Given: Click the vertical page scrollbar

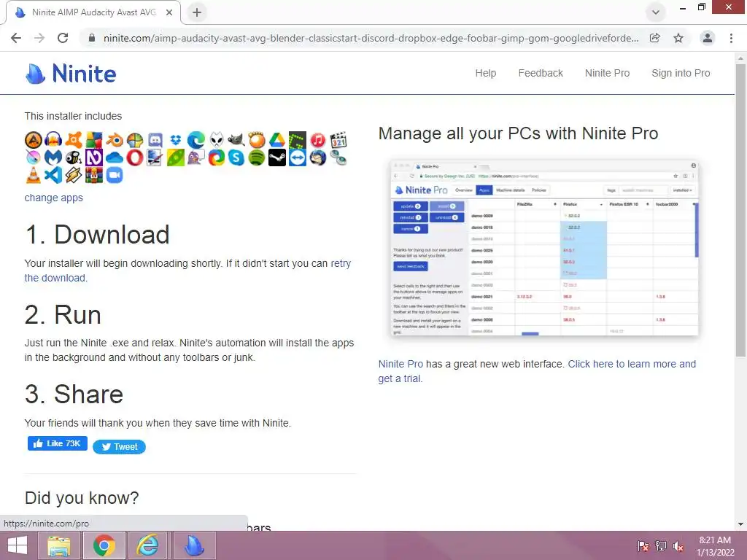Looking at the screenshot, I should coord(740,211).
